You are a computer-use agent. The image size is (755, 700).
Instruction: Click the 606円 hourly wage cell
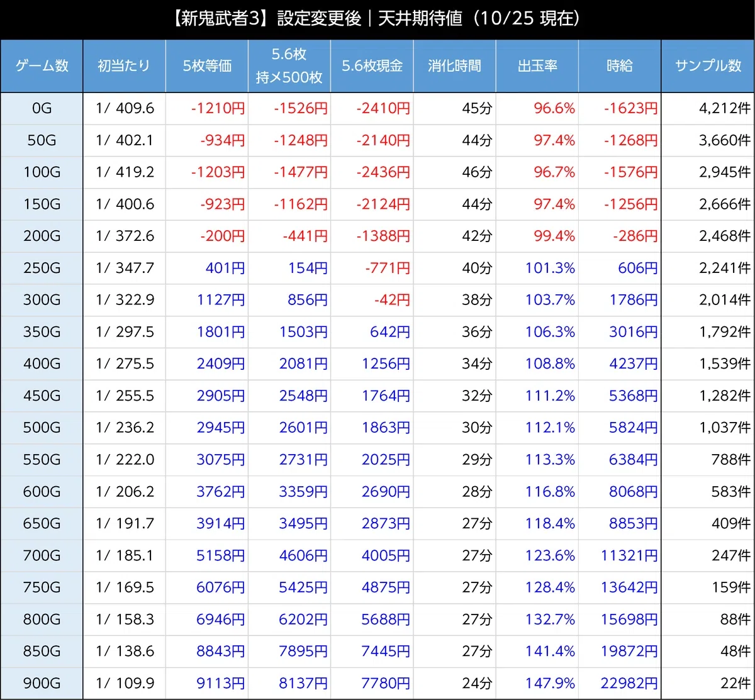tap(620, 269)
